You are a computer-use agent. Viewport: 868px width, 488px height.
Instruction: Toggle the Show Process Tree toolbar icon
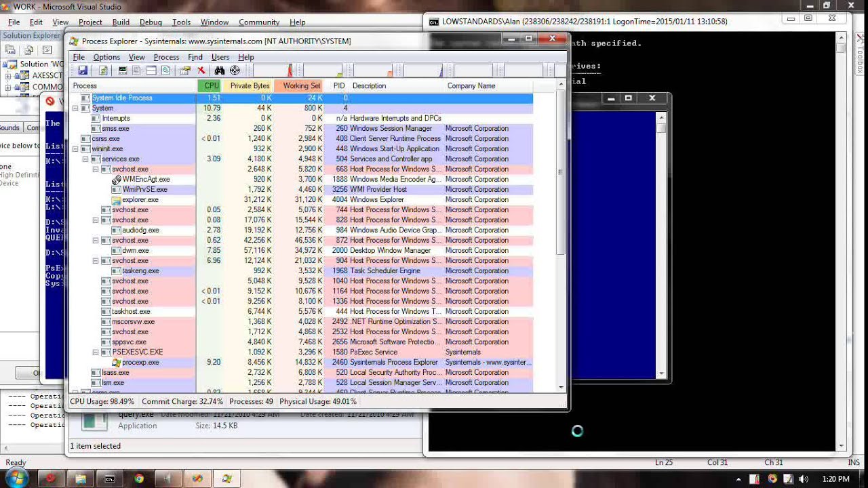pyautogui.click(x=136, y=70)
